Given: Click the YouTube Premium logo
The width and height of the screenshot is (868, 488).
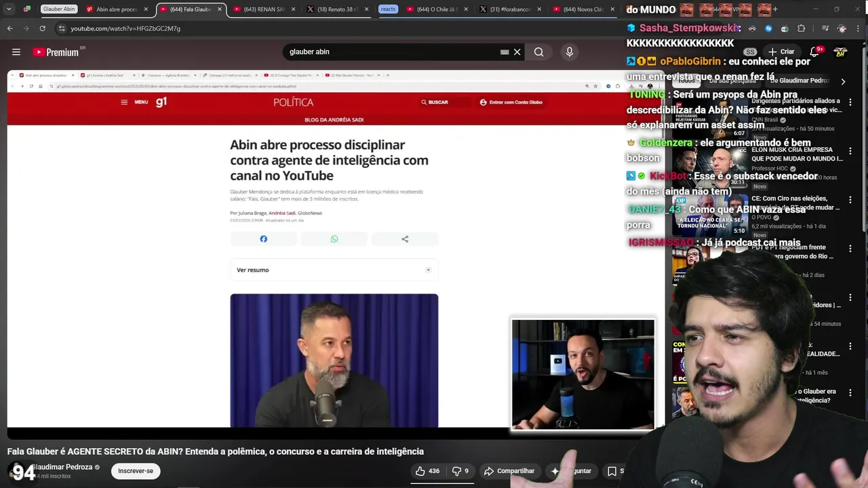Looking at the screenshot, I should pyautogui.click(x=58, y=52).
